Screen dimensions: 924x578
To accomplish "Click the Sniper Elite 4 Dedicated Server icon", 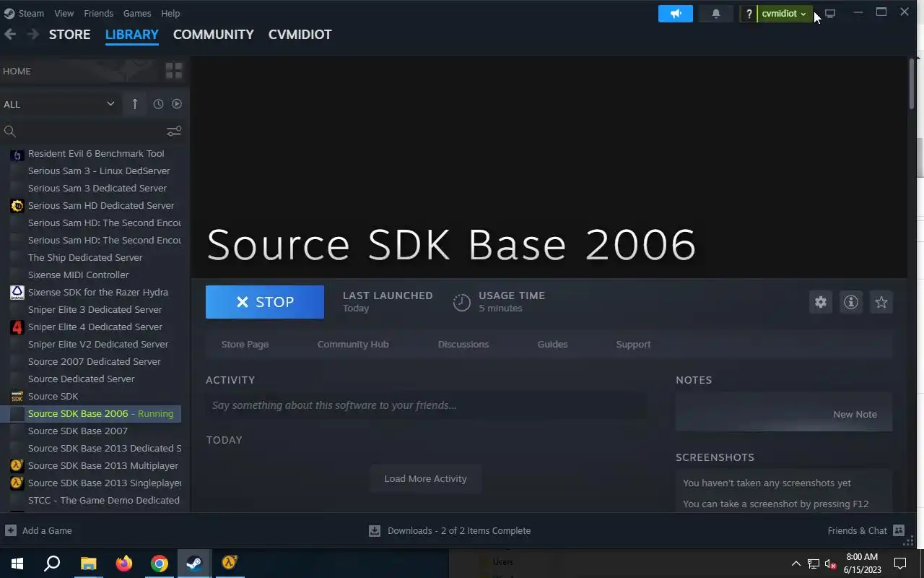I will click(17, 327).
